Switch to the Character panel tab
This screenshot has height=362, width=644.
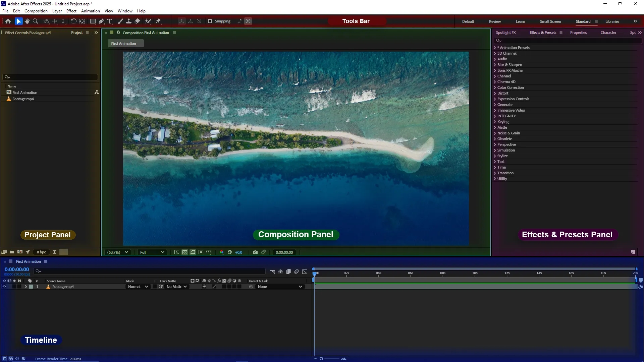(608, 33)
